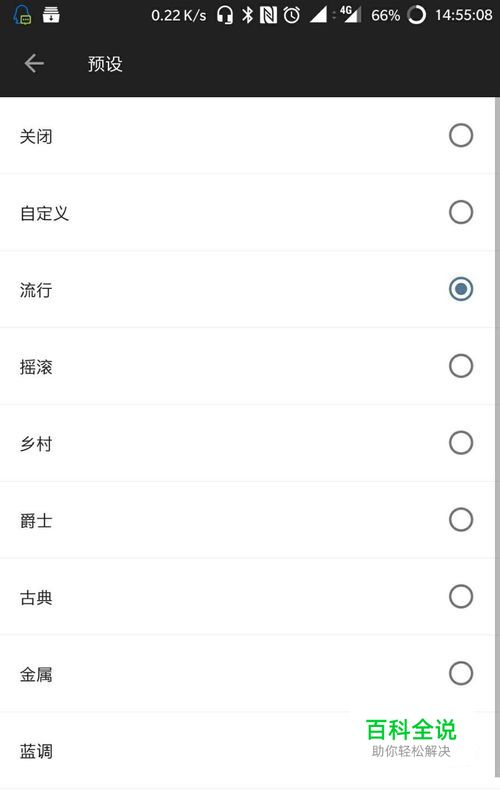Tap the 蓝调 preset label
The width and height of the screenshot is (500, 790).
pos(36,751)
